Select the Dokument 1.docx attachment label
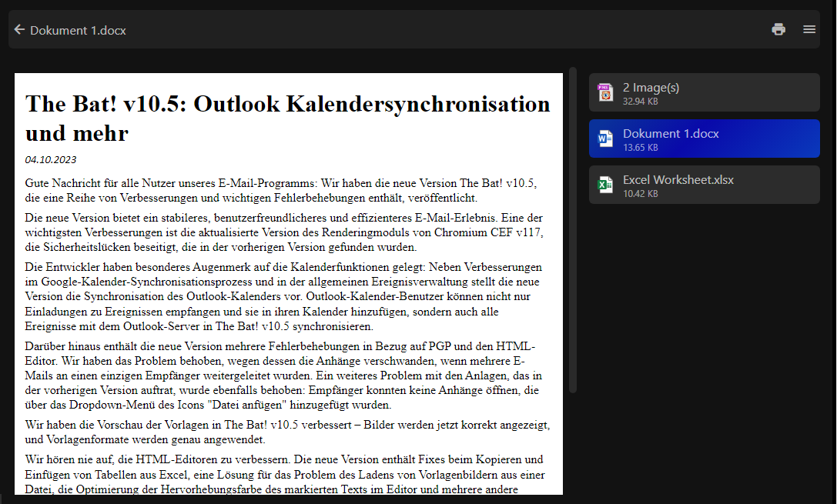 [671, 134]
